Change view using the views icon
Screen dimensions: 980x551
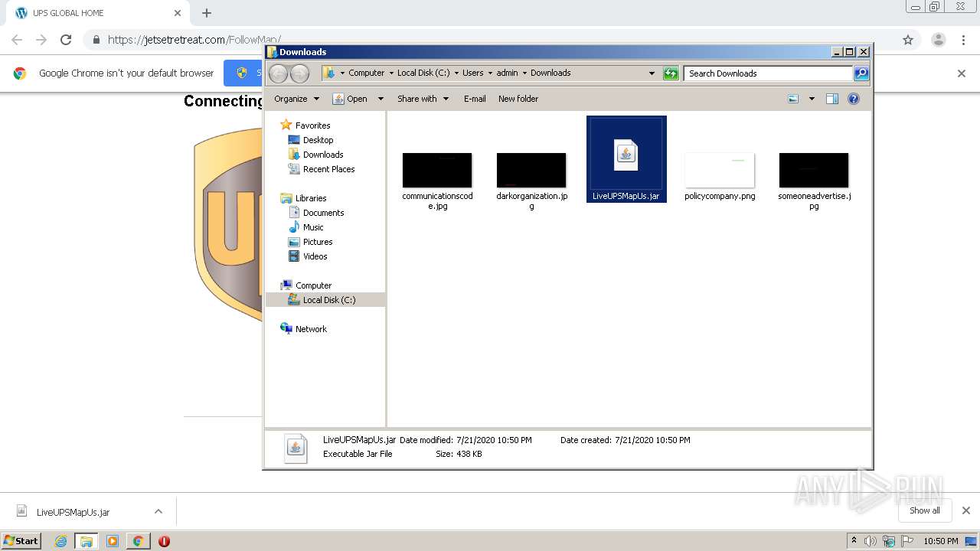(x=793, y=99)
